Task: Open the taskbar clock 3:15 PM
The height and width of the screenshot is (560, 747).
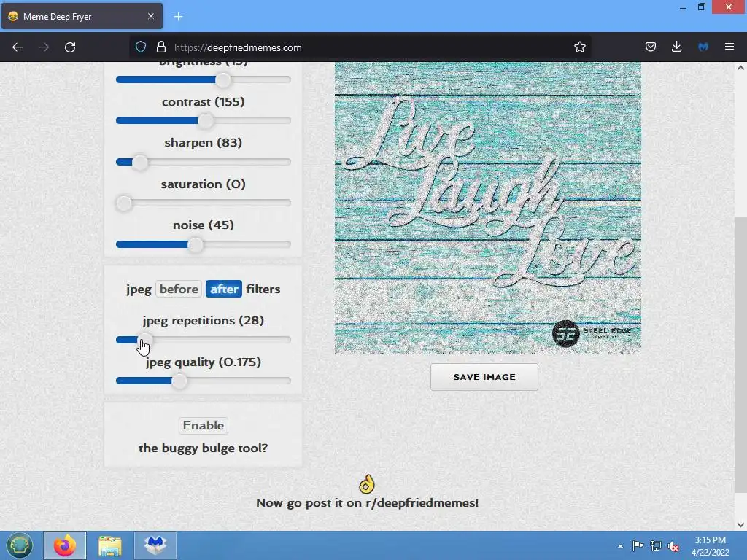Action: (710, 545)
